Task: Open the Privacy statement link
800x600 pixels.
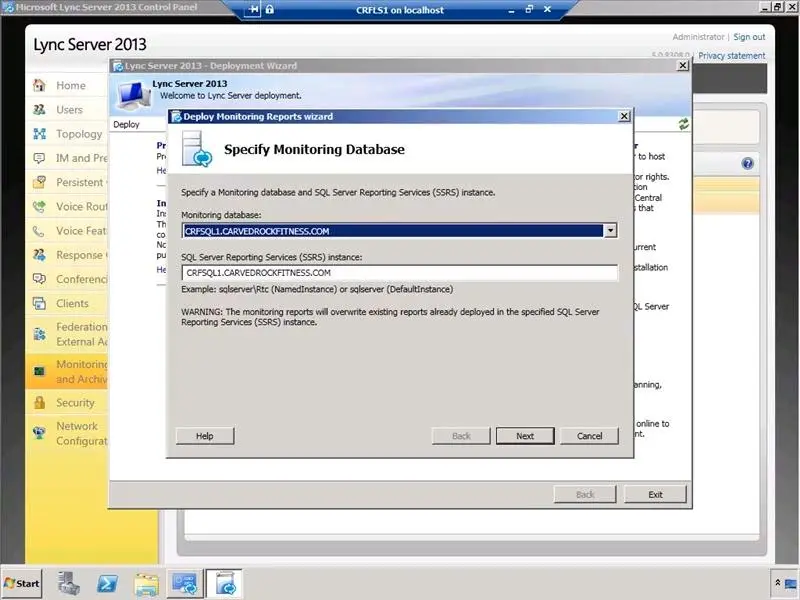Action: (x=732, y=56)
